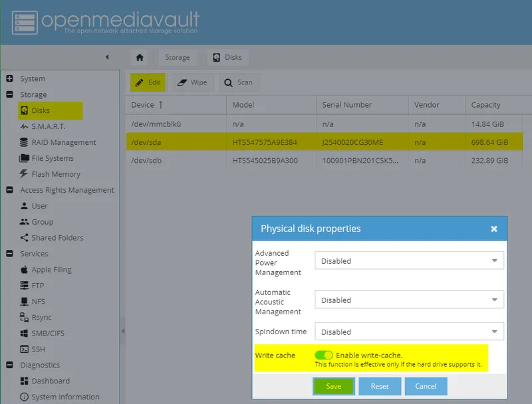
Task: Switch to the Storage breadcrumb item
Action: (178, 58)
